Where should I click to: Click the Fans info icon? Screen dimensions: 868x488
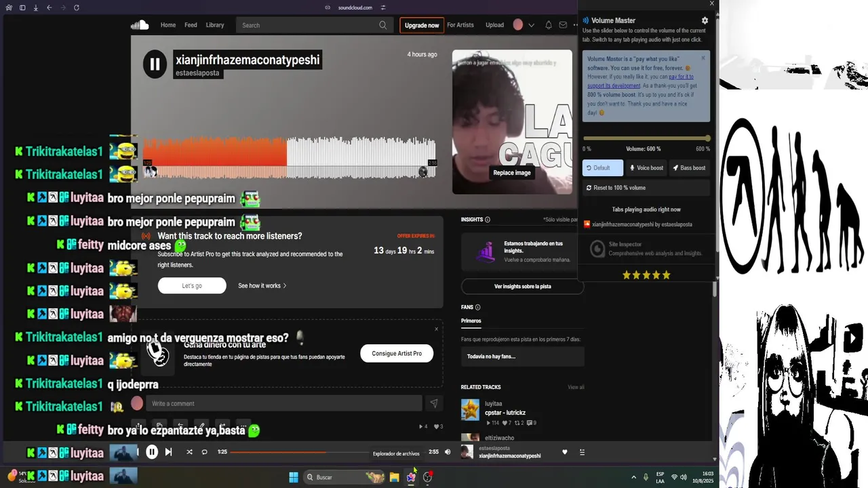[x=477, y=307]
